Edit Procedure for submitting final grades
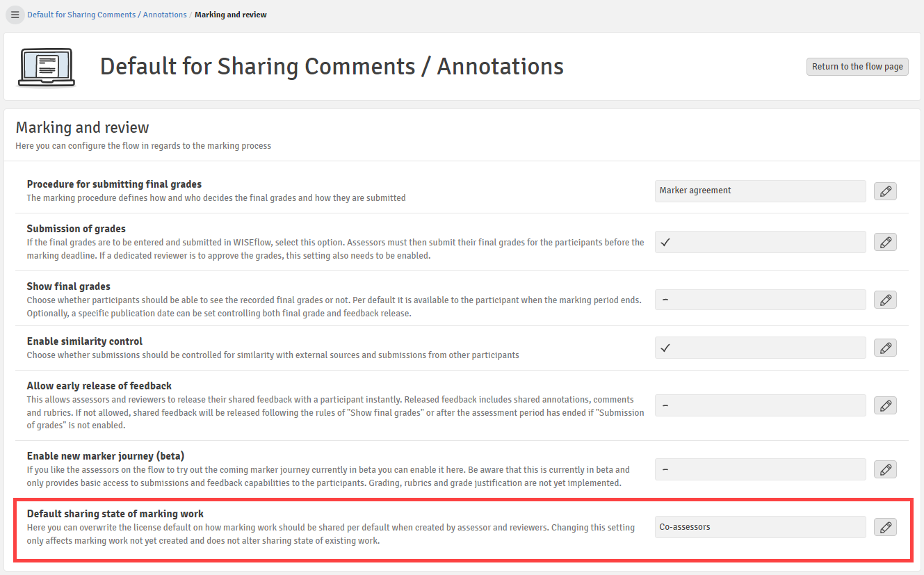Viewport: 924px width, 575px height. pos(885,191)
